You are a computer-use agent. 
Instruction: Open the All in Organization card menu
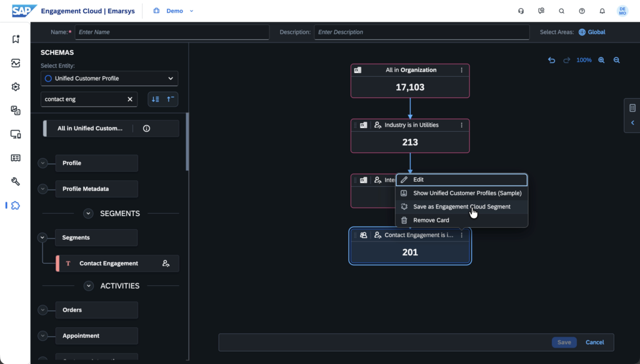[x=462, y=70]
